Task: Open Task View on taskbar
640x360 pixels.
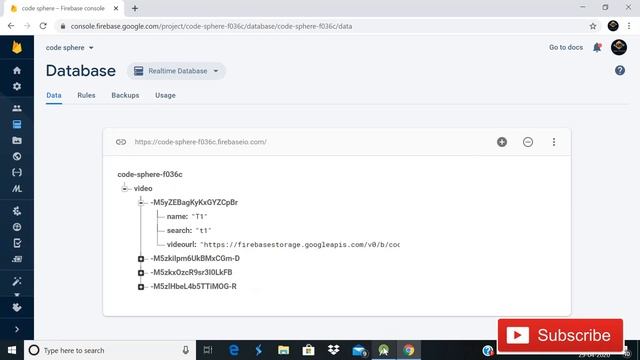Action: coord(208,350)
